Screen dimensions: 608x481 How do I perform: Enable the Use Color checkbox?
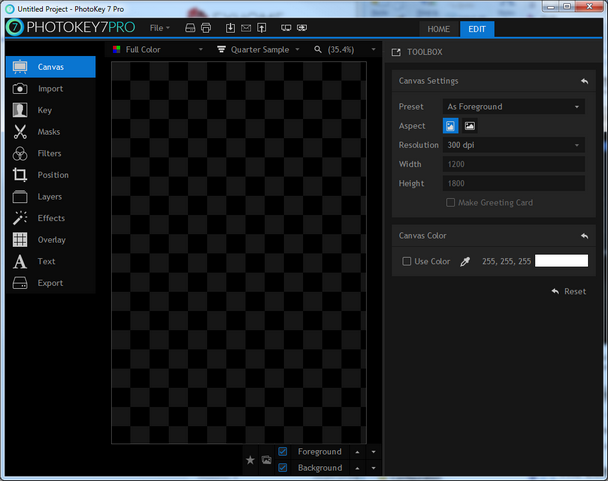tap(407, 261)
